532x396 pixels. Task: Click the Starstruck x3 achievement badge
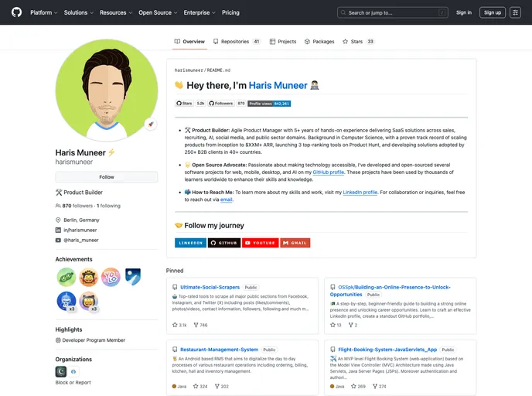(88, 301)
